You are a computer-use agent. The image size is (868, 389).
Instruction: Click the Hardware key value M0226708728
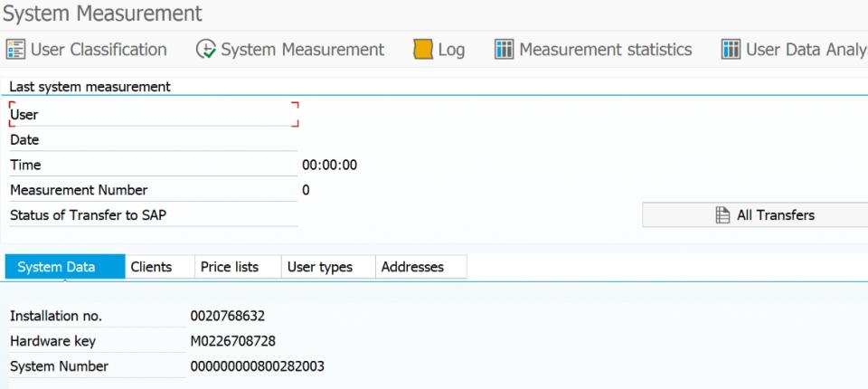coord(232,341)
